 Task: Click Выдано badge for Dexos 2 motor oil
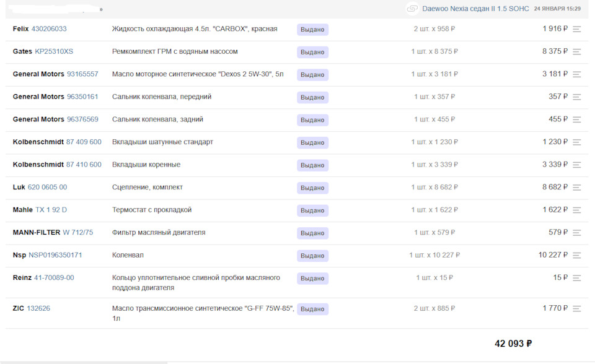click(312, 75)
